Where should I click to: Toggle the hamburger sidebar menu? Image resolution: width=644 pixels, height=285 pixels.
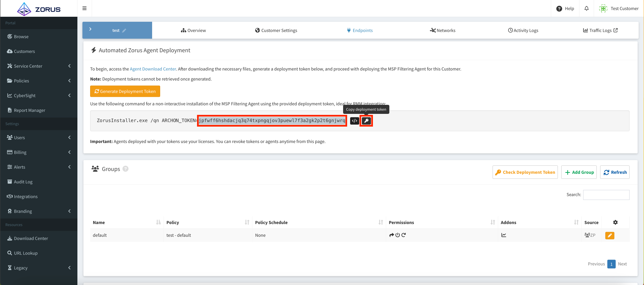[x=84, y=8]
